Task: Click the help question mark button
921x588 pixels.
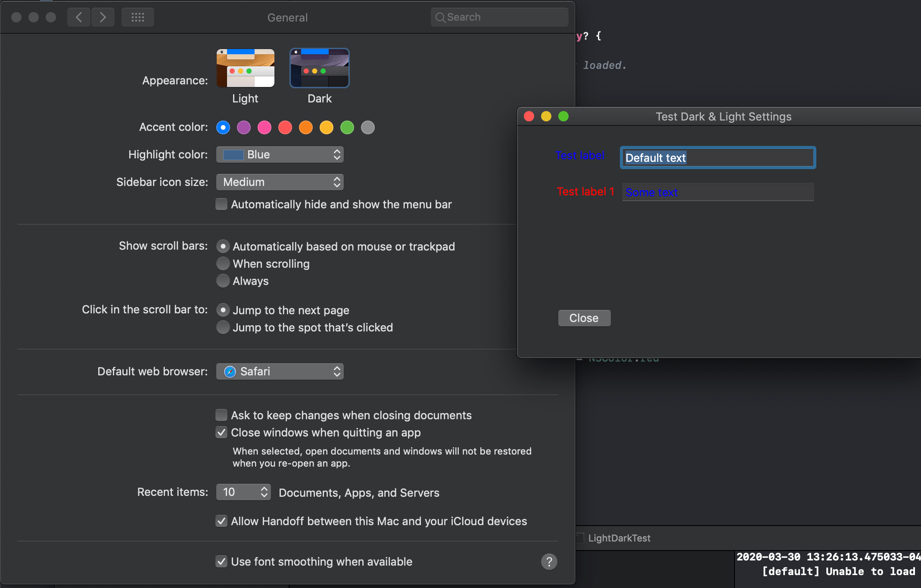Action: [x=549, y=562]
